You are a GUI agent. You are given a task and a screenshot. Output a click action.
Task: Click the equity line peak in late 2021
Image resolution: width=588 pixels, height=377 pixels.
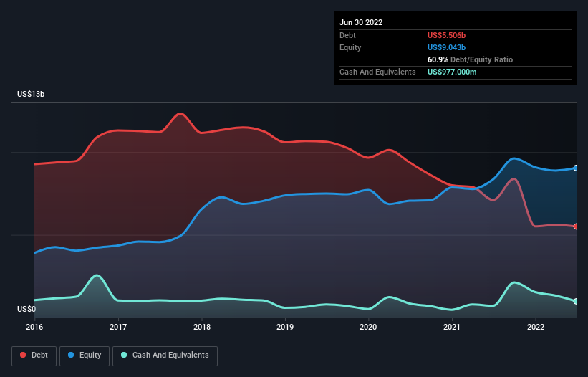click(514, 158)
